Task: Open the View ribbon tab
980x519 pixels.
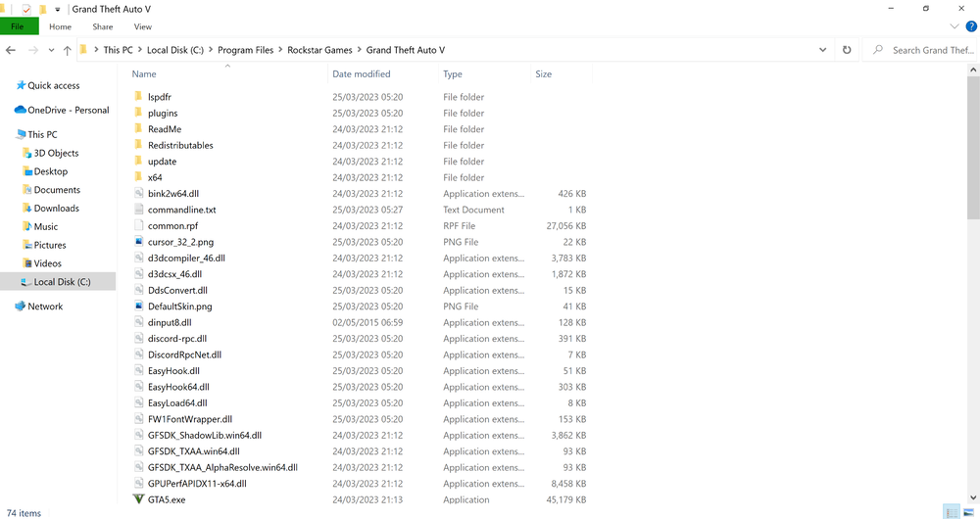Action: (x=142, y=26)
